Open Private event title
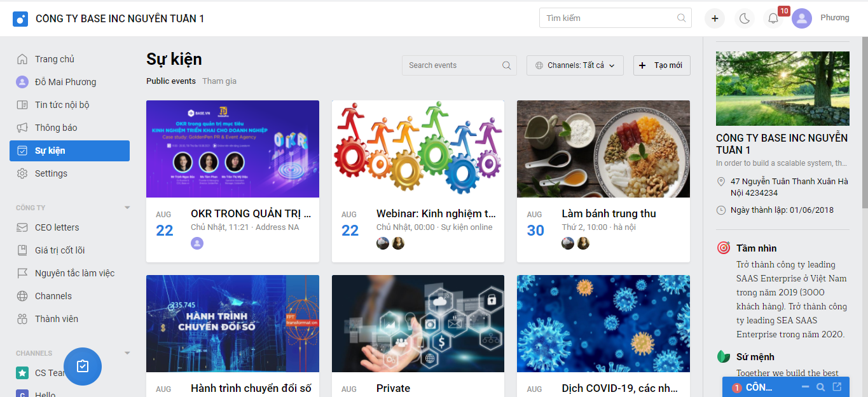This screenshot has height=397, width=868. click(393, 388)
